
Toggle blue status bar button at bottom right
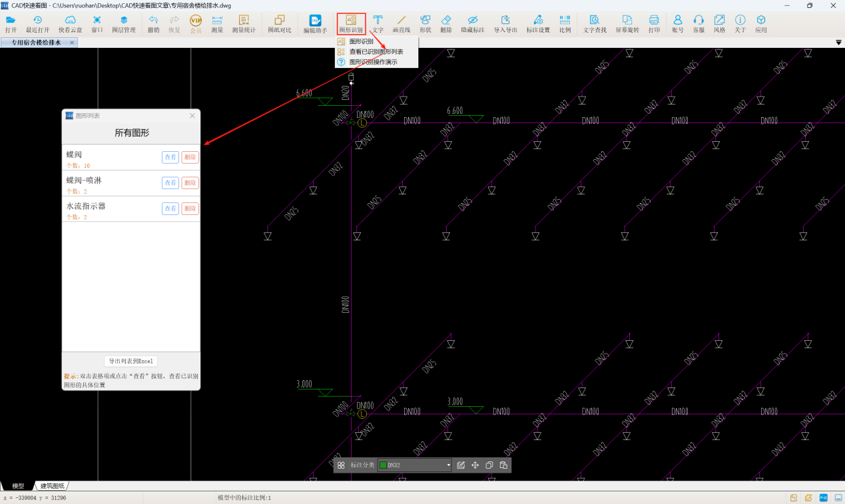click(x=823, y=498)
